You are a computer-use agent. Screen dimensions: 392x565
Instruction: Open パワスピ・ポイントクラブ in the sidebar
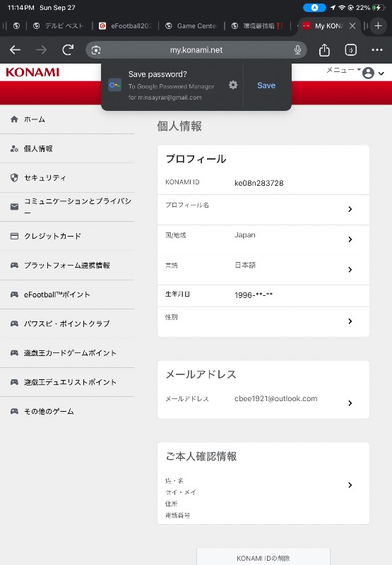pyautogui.click(x=67, y=323)
